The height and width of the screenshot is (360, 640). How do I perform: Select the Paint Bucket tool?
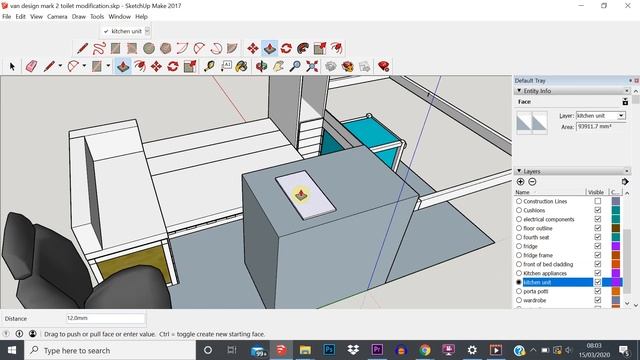coord(242,66)
